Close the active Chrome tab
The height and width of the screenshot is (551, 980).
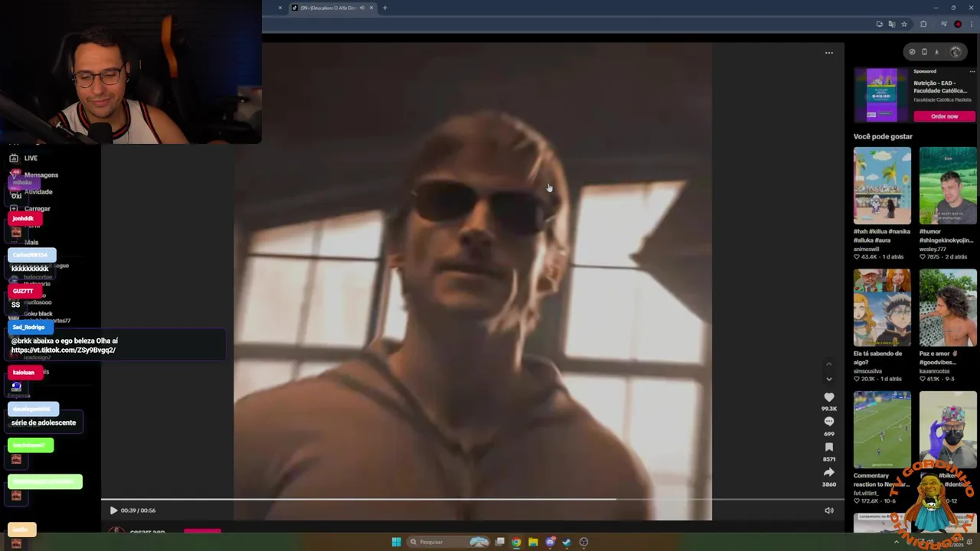pos(371,8)
